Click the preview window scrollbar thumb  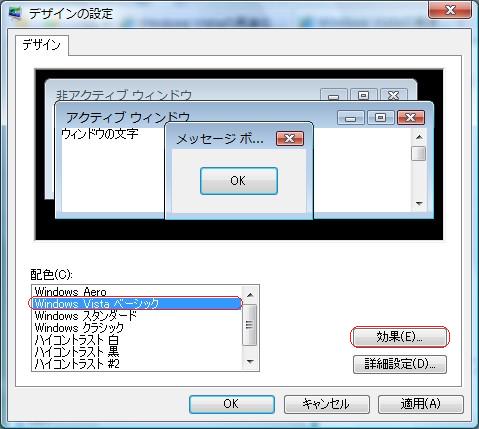pos(419,153)
